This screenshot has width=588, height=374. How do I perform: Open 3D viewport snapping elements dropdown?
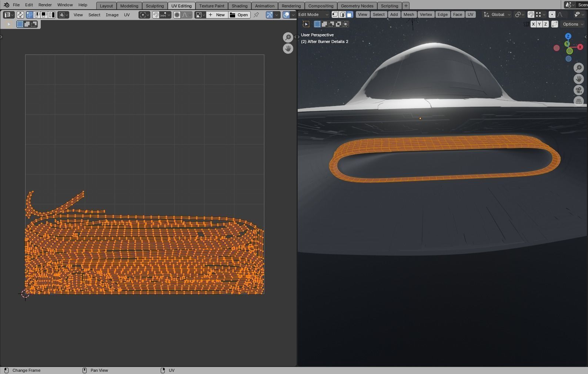(541, 14)
